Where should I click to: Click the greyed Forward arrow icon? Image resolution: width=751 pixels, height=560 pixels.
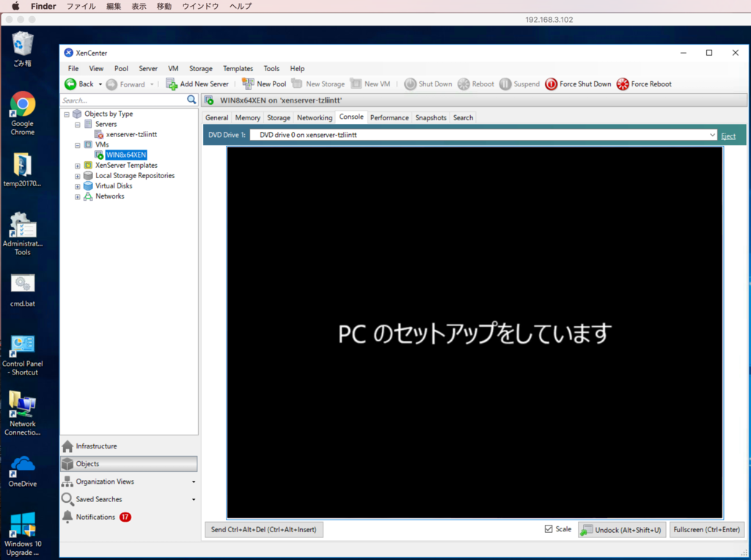111,84
